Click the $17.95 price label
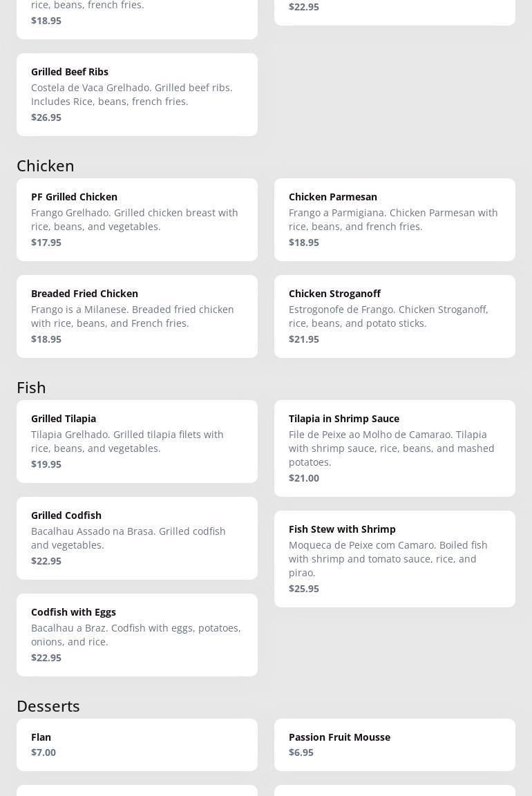This screenshot has width=532, height=796. [x=46, y=243]
